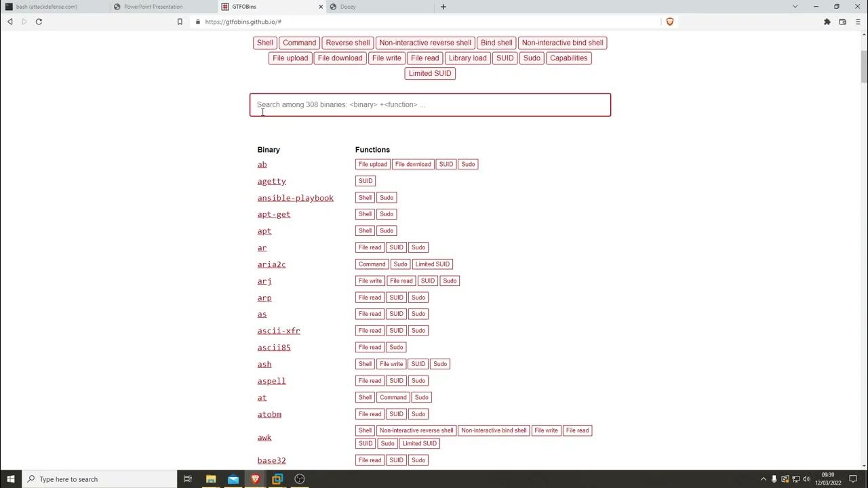This screenshot has height=488, width=868.
Task: Open the Windows notification center icon
Action: tap(854, 479)
